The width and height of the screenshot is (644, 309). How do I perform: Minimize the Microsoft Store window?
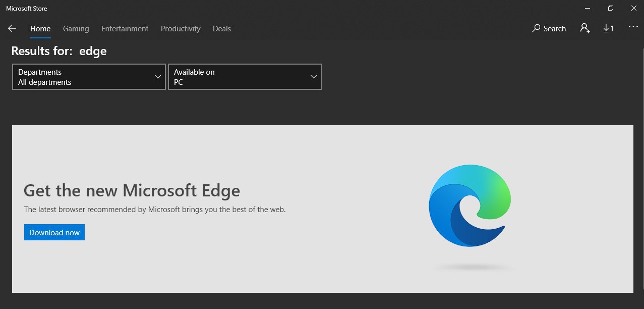(x=587, y=8)
